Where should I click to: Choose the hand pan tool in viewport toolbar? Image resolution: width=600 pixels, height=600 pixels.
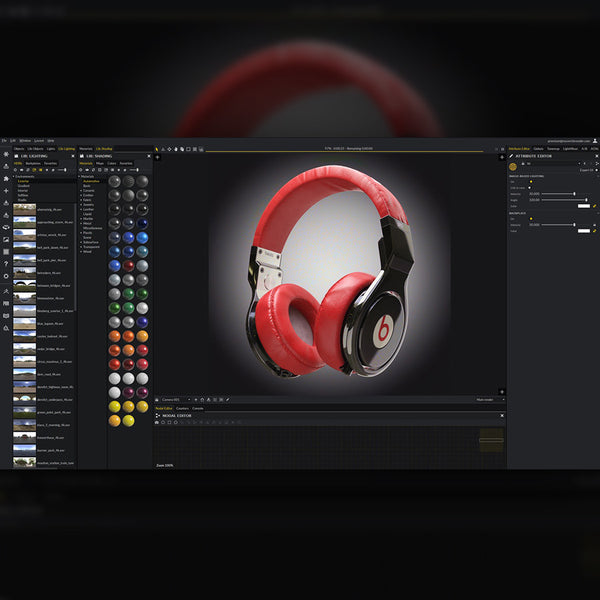[x=176, y=149]
